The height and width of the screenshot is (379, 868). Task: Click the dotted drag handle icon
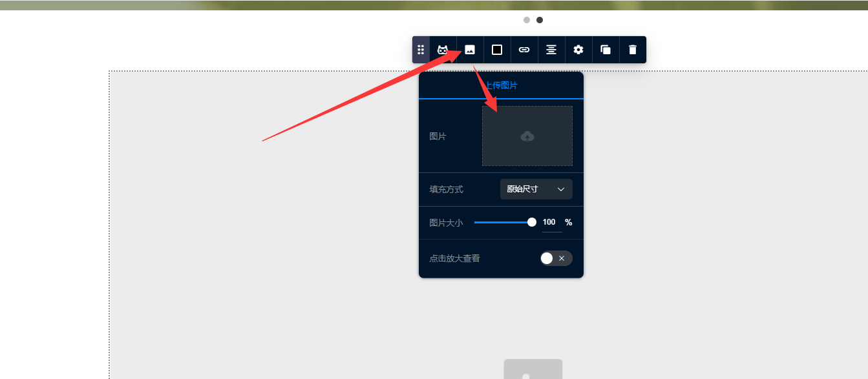[x=421, y=50]
